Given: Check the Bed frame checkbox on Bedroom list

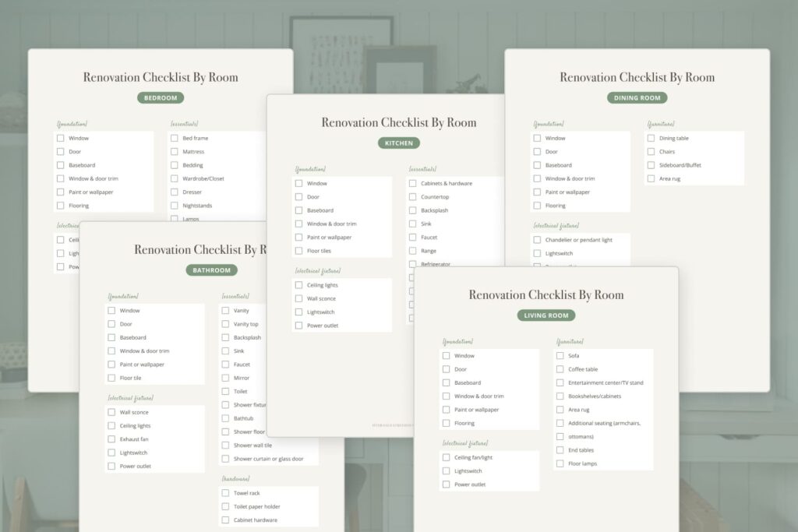Looking at the screenshot, I should click(x=173, y=137).
